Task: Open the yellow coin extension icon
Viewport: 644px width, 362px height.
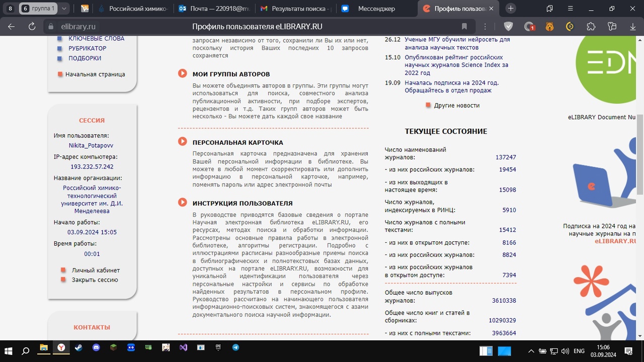Action: (x=570, y=27)
